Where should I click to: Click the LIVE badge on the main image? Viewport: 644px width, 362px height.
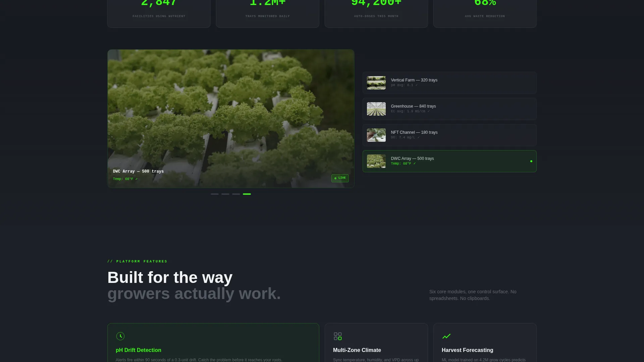point(340,178)
